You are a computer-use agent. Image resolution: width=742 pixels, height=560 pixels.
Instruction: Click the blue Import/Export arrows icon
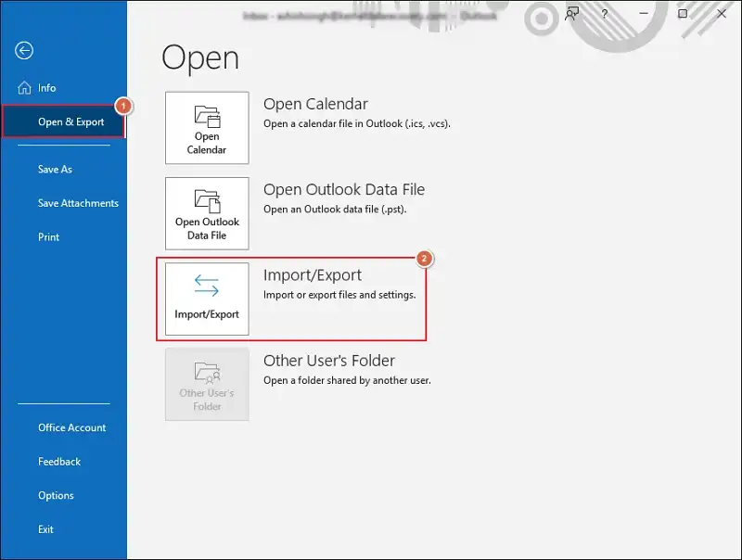[x=207, y=286]
